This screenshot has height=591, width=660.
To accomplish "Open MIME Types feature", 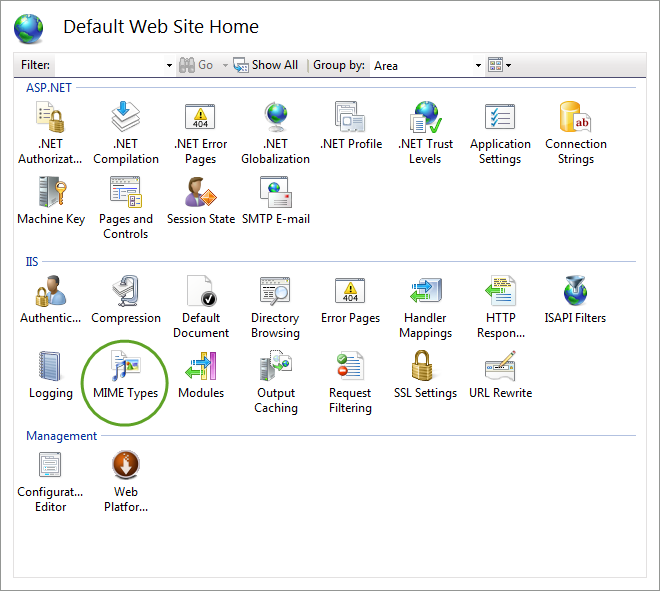I will 125,375.
